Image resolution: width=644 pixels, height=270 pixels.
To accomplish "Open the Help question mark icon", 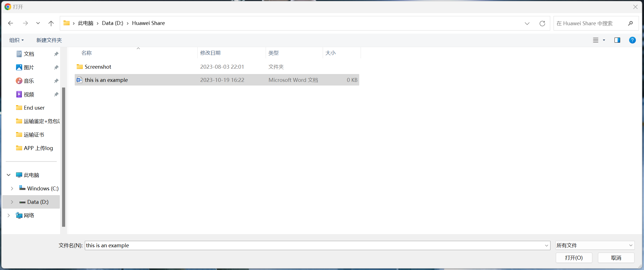I will [x=632, y=40].
